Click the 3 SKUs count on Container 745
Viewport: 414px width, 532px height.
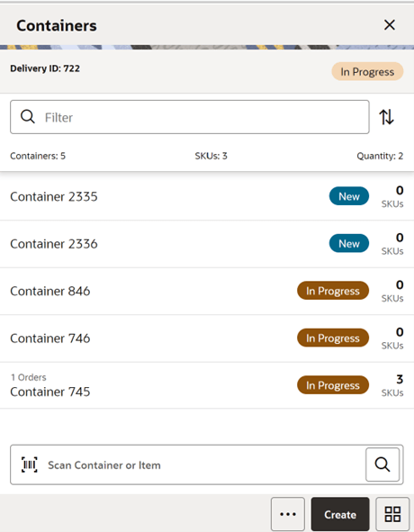392,385
